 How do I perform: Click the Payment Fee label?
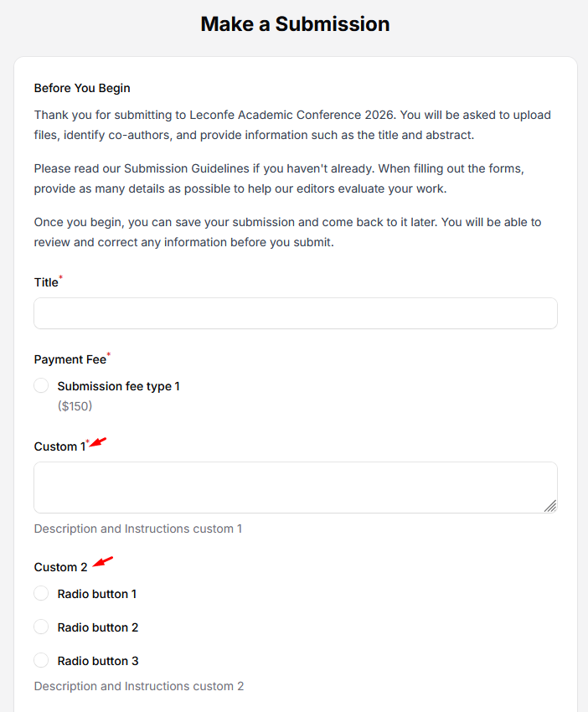70,359
